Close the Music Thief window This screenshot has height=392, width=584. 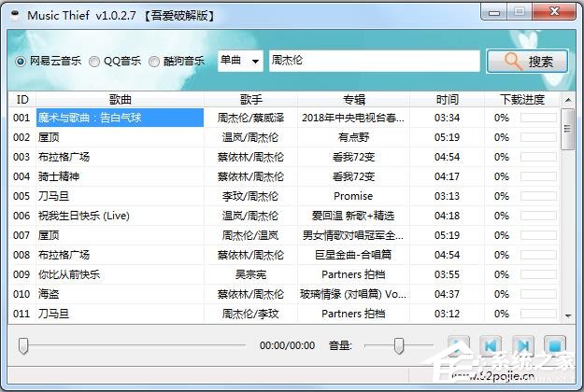point(554,12)
